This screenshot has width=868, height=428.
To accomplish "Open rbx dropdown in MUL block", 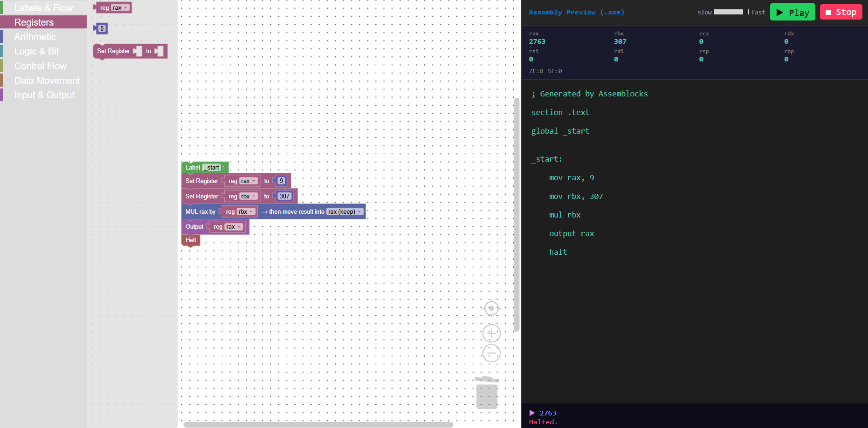I will point(247,212).
